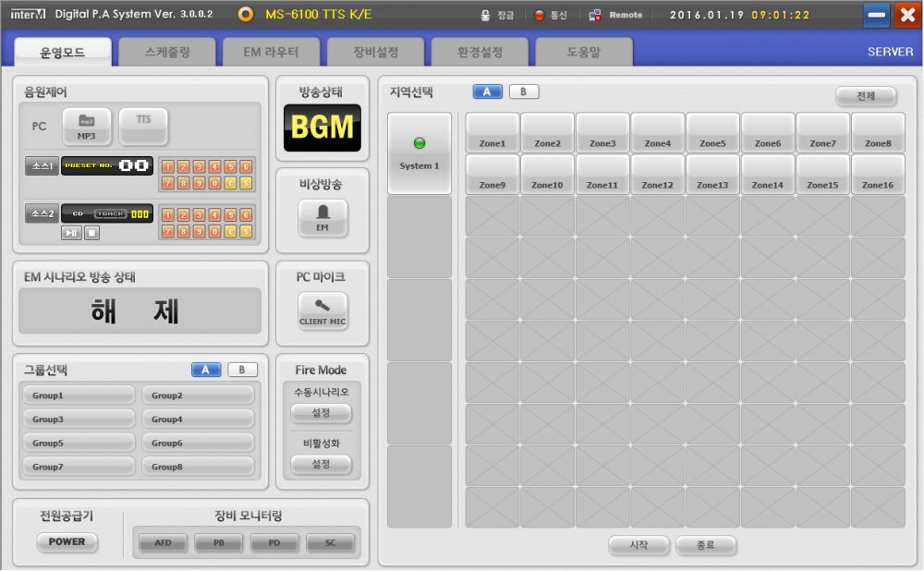924x571 pixels.
Task: Toggle the POWER supply button
Action: (67, 542)
